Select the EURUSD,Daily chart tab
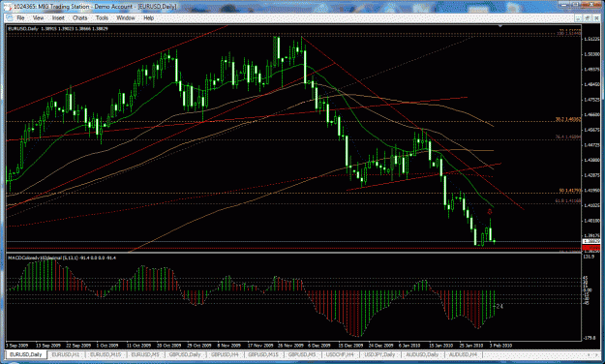605x364 pixels. tap(26, 354)
